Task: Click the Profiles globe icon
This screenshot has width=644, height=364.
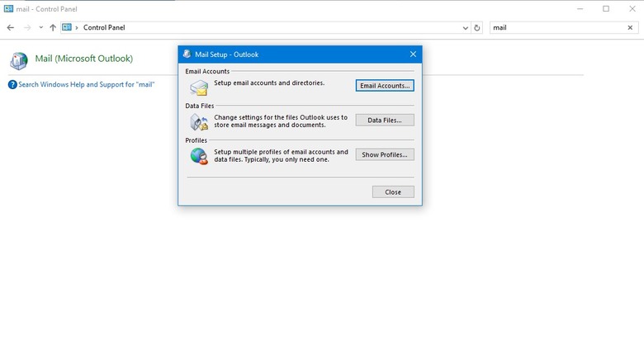Action: tap(199, 156)
